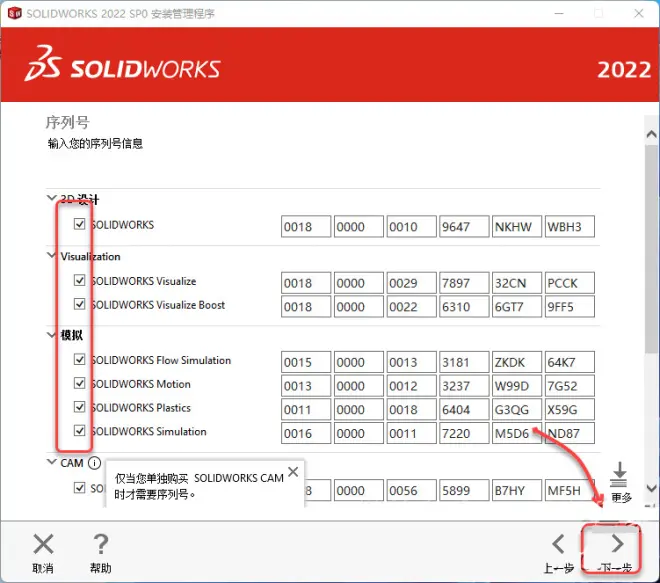Click Plastics serial field X59G
The height and width of the screenshot is (583, 660).
point(570,410)
